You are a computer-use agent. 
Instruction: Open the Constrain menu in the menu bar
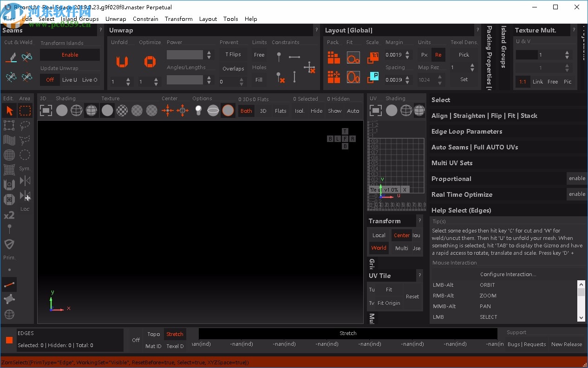[x=145, y=19]
